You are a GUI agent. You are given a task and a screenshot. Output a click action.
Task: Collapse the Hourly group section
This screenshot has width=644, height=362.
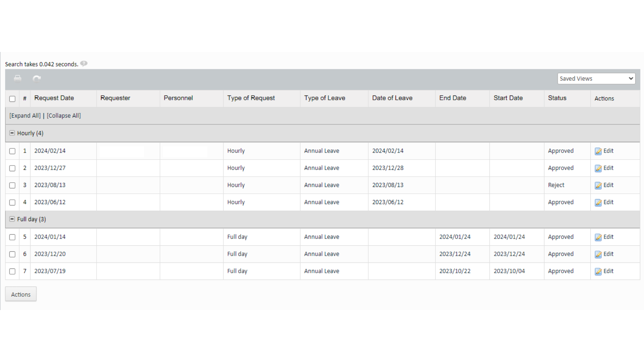point(12,133)
